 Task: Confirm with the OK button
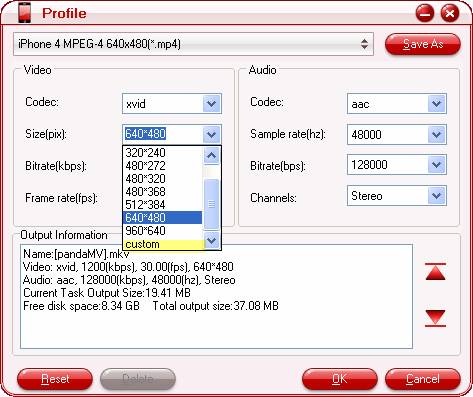click(x=340, y=379)
